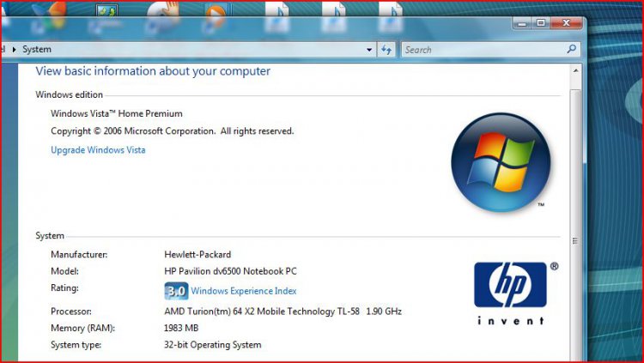
Task: Click the "Windows edition" section heading
Action: coord(69,94)
